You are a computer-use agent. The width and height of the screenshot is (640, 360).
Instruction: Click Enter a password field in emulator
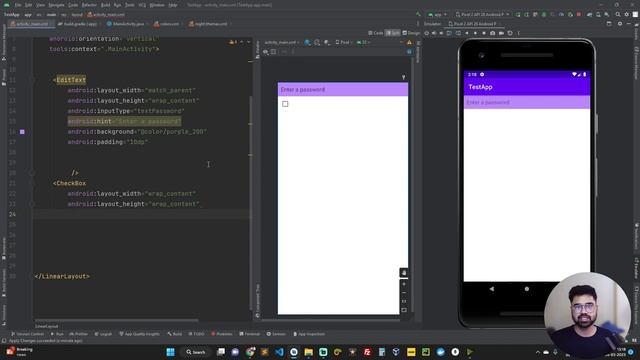pyautogui.click(x=527, y=102)
